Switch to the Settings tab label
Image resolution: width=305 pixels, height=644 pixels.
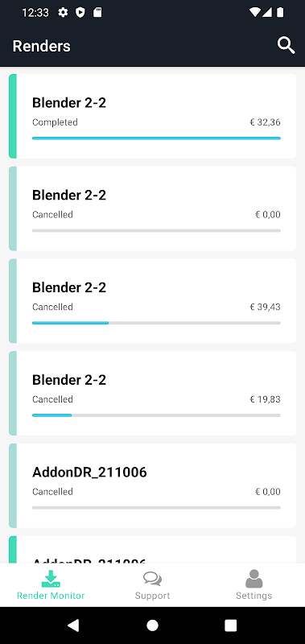pyautogui.click(x=253, y=596)
